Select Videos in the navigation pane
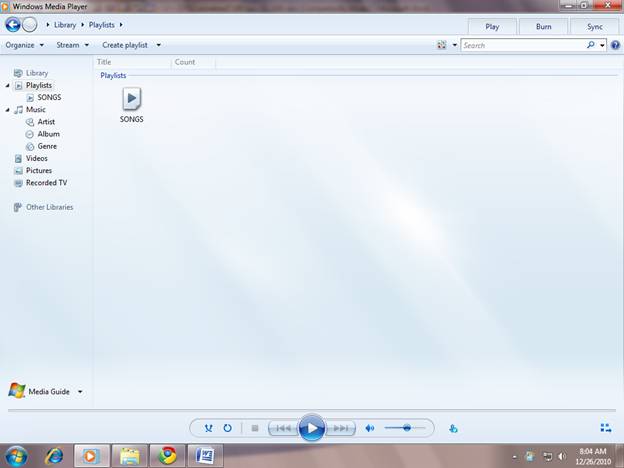Viewport: 624px width, 468px height. 37,158
